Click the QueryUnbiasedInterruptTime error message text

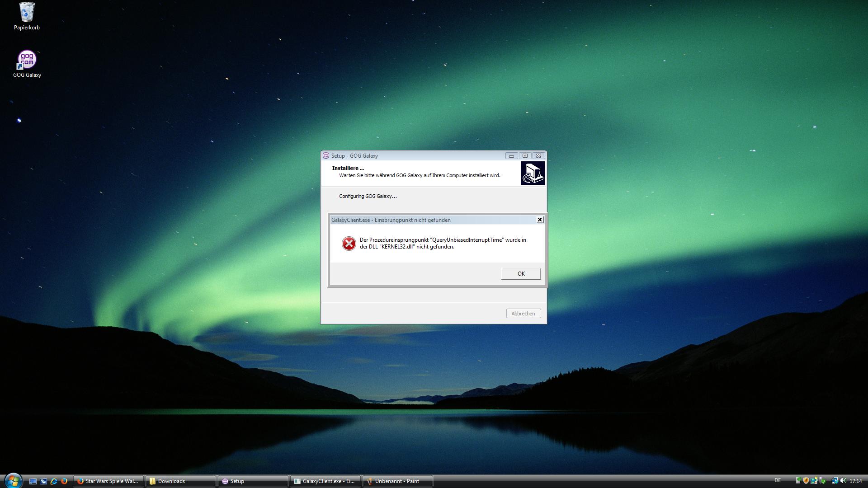tap(443, 243)
